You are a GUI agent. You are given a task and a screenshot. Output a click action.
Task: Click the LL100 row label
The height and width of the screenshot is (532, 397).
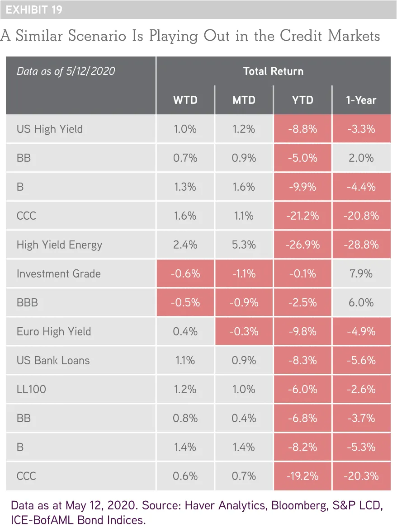coord(31,389)
